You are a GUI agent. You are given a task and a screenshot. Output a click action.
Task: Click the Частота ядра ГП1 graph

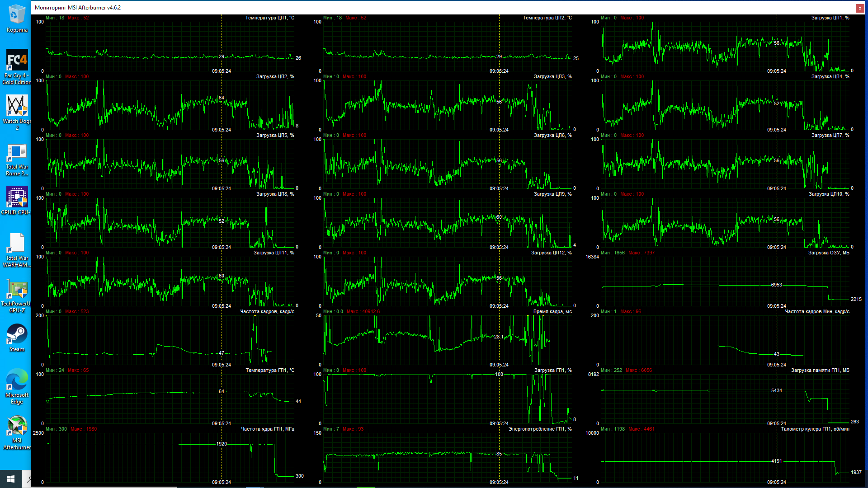(170, 457)
